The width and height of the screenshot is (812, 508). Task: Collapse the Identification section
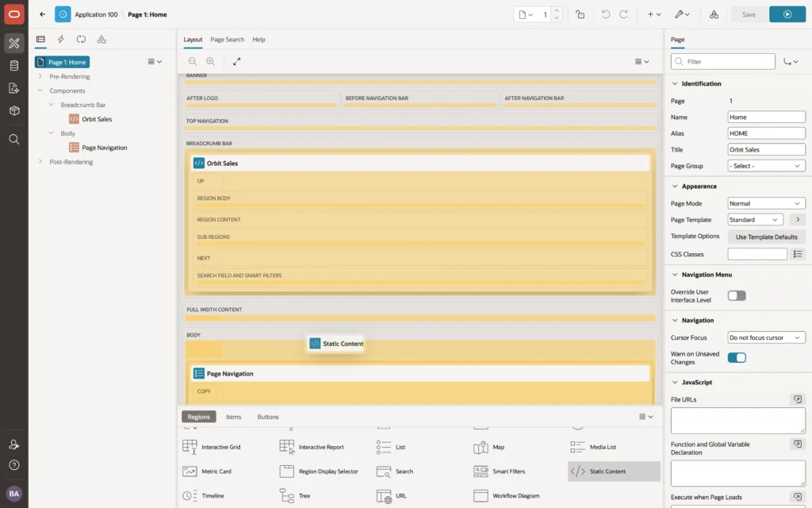pos(675,83)
